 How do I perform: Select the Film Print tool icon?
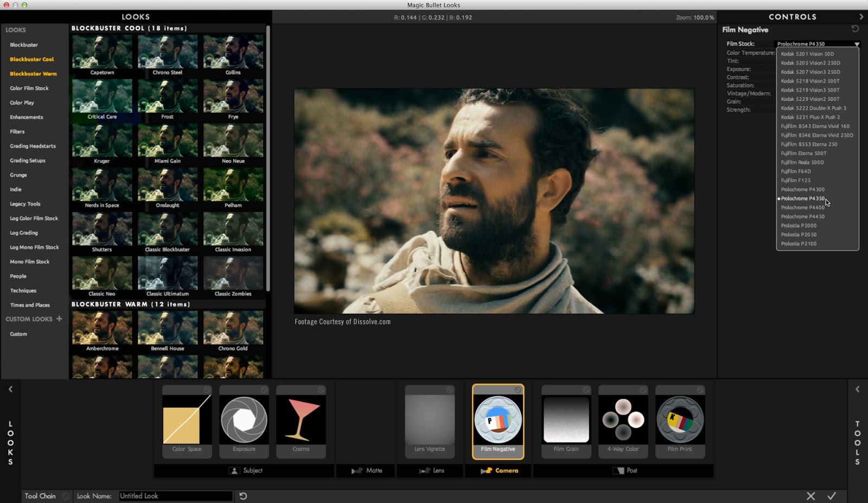click(x=680, y=420)
